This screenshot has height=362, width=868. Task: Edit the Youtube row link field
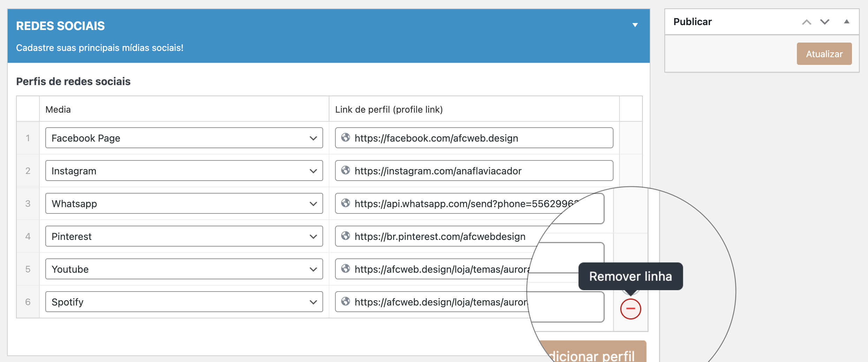tap(432, 269)
